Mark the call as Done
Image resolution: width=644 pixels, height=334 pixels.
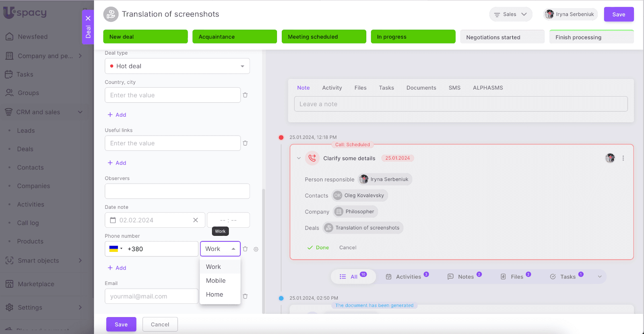[318, 247]
